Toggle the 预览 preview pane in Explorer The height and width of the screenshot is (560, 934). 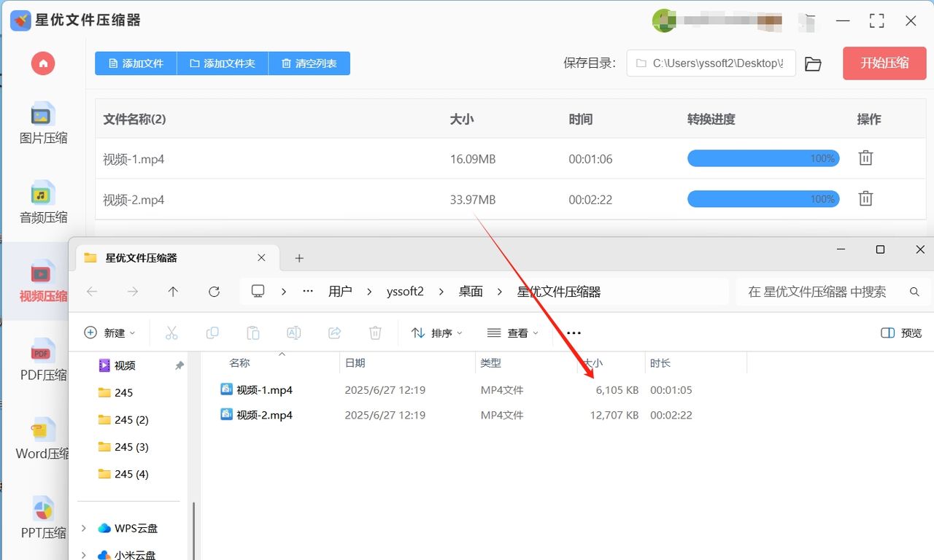point(900,332)
